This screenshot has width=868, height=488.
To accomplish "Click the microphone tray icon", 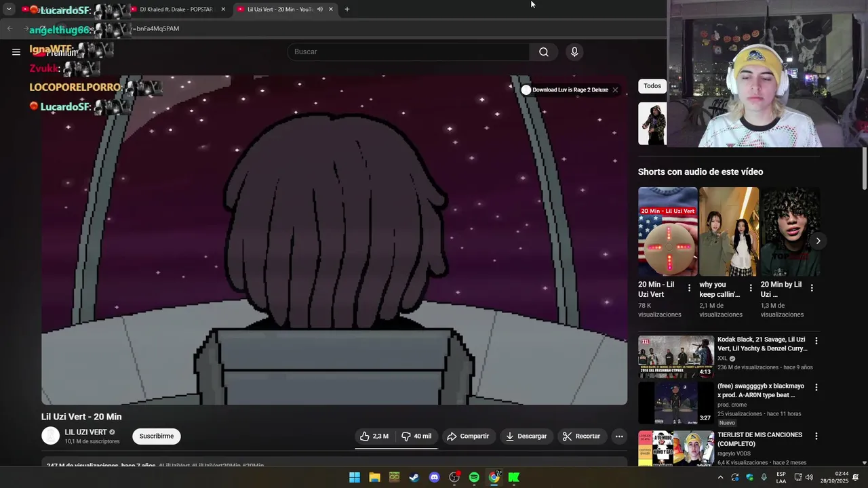I will click(x=764, y=477).
